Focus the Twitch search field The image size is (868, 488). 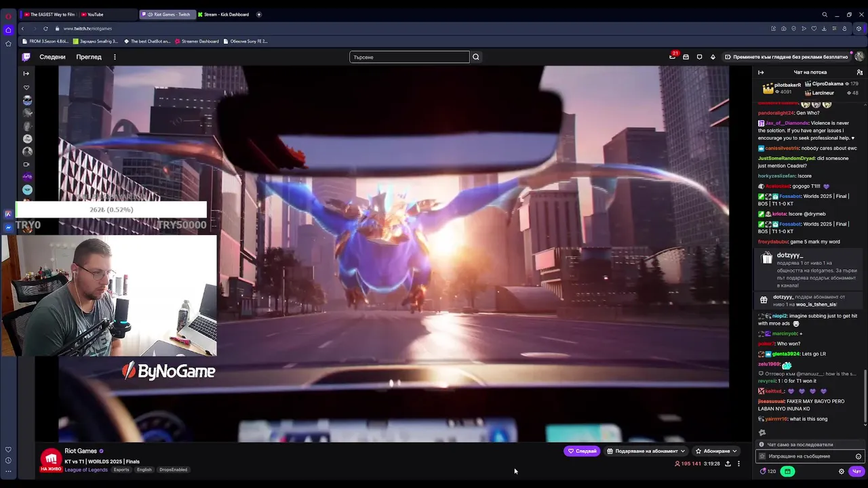click(410, 57)
